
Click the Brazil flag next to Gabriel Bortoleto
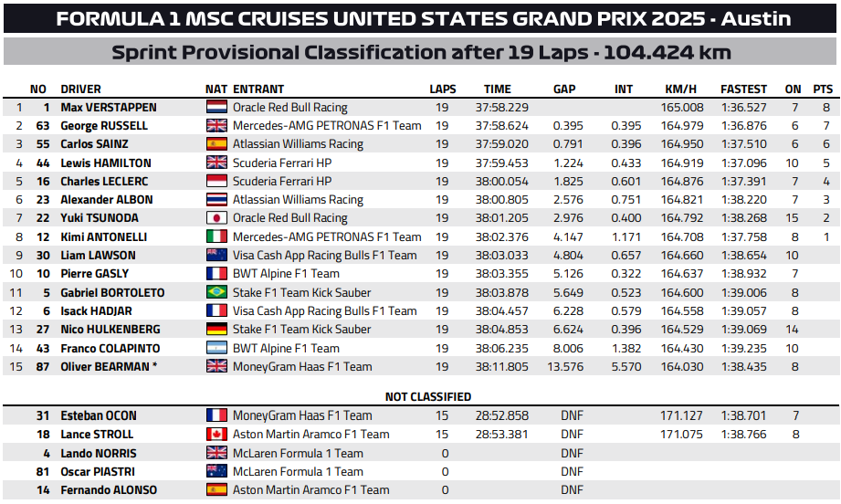click(216, 292)
